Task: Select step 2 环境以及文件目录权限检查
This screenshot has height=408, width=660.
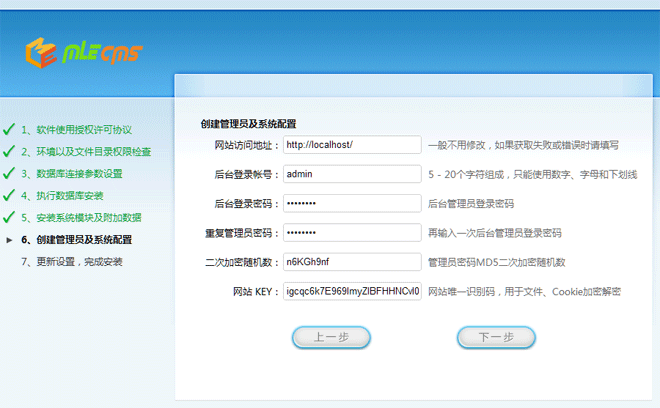Action: click(x=86, y=152)
